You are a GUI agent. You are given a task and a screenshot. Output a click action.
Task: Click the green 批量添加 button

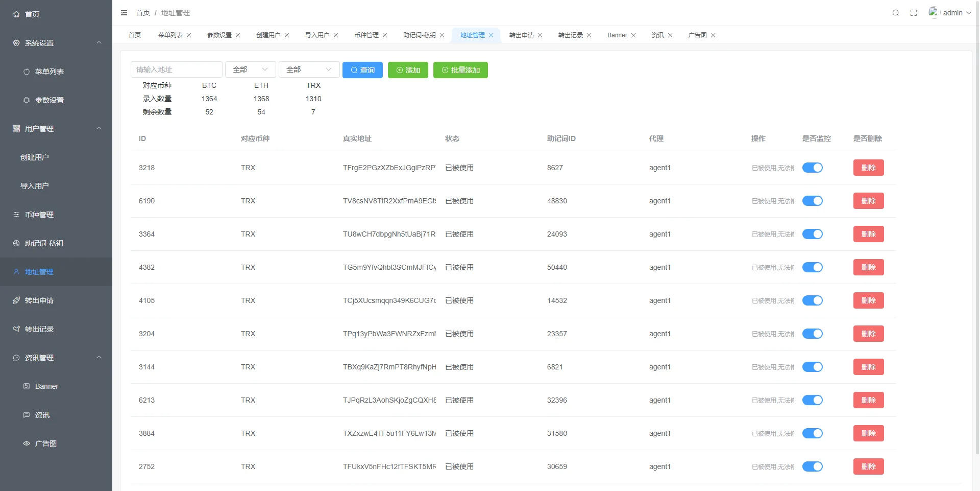[x=460, y=70]
